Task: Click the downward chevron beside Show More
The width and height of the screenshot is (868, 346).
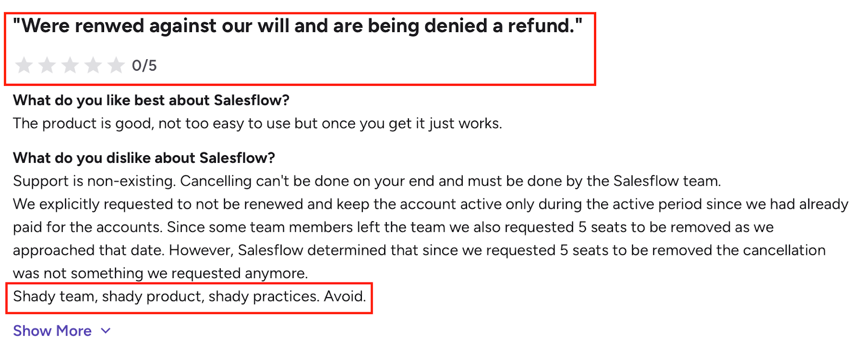Action: pyautogui.click(x=105, y=330)
